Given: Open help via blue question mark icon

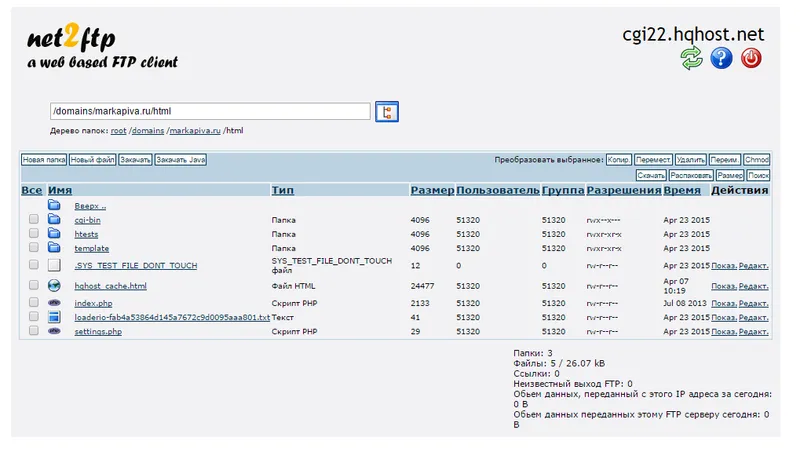Looking at the screenshot, I should (721, 58).
